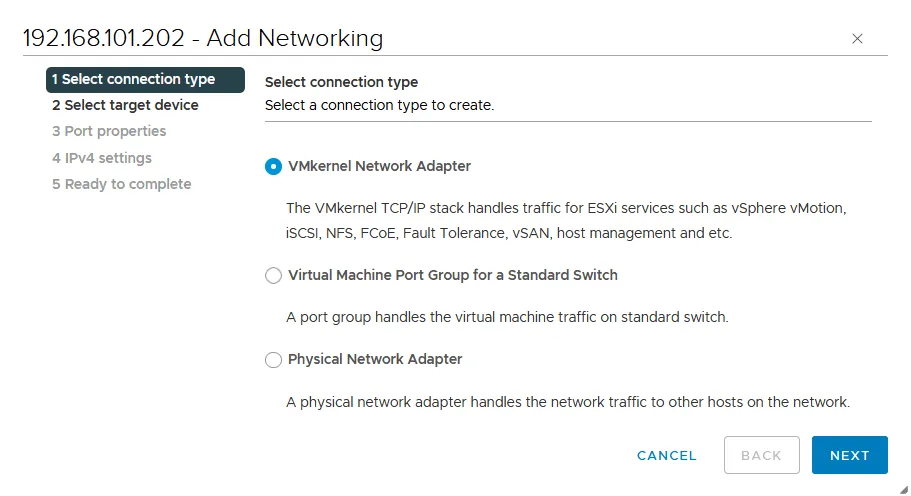Close the Add Networking dialog

(x=857, y=39)
